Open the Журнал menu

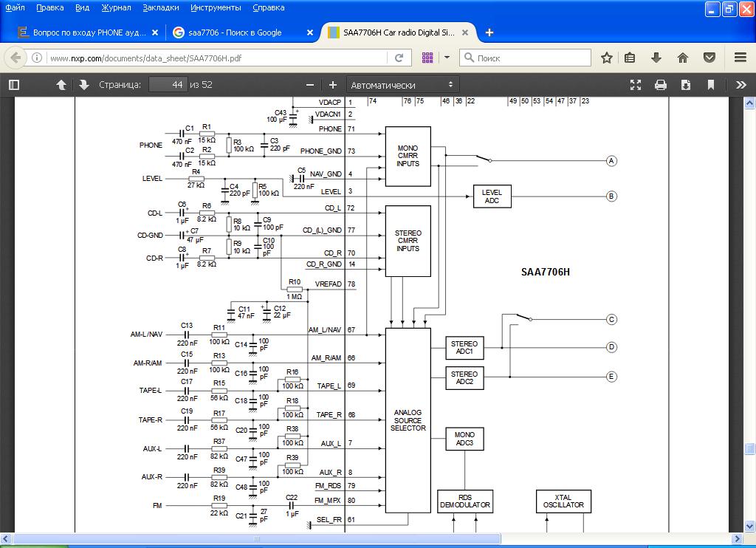(116, 7)
